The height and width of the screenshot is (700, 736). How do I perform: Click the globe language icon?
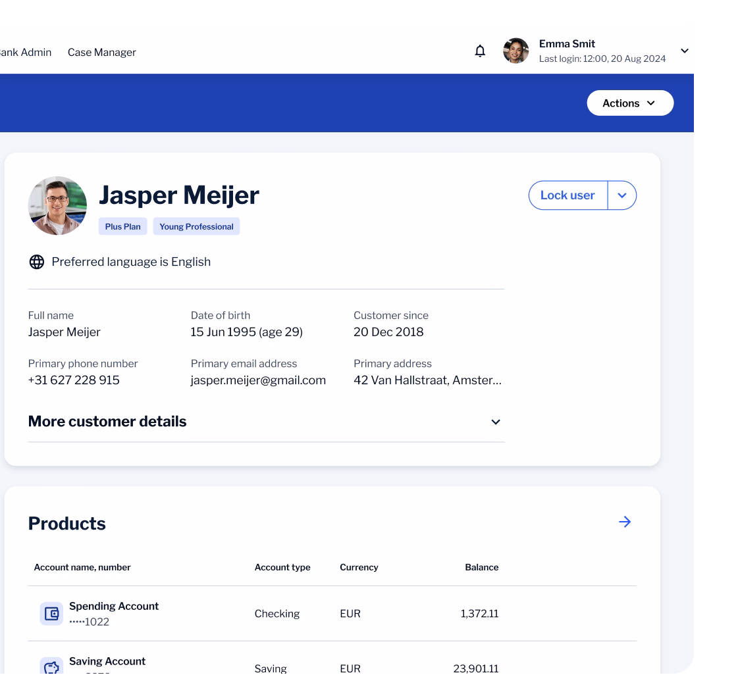click(x=37, y=262)
